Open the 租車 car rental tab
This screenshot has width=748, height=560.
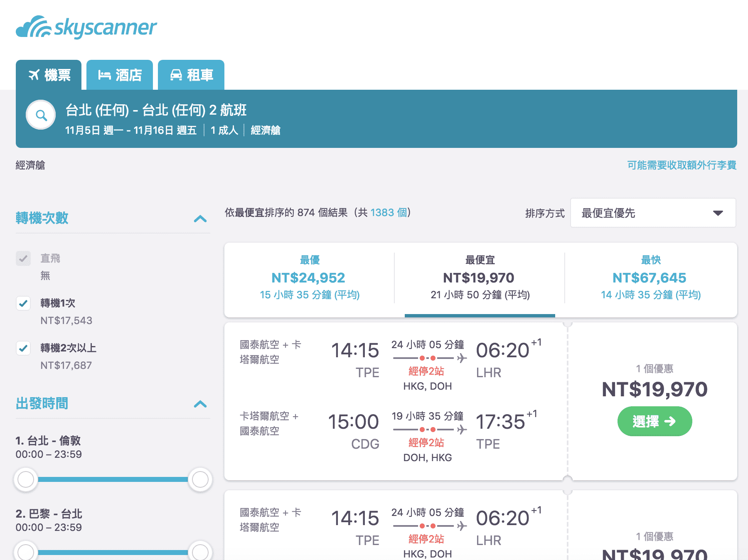[x=191, y=75]
